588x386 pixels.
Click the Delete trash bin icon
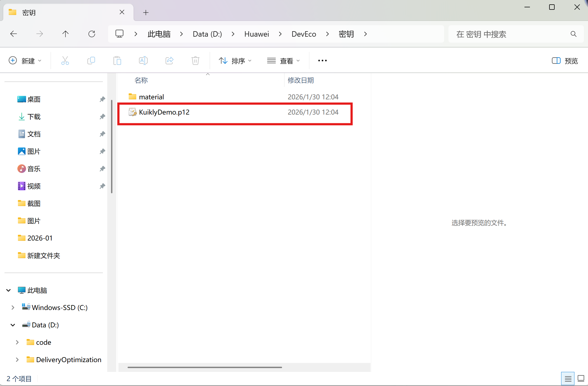click(195, 61)
